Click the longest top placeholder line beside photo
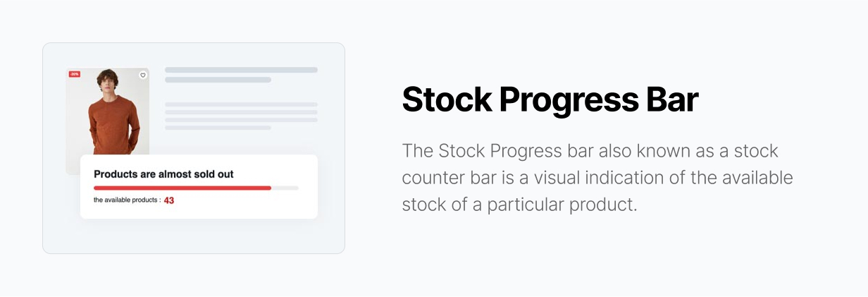The image size is (868, 297). pos(241,70)
